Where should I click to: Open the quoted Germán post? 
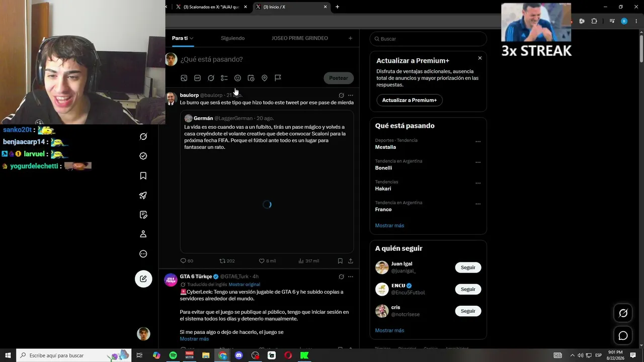267,182
